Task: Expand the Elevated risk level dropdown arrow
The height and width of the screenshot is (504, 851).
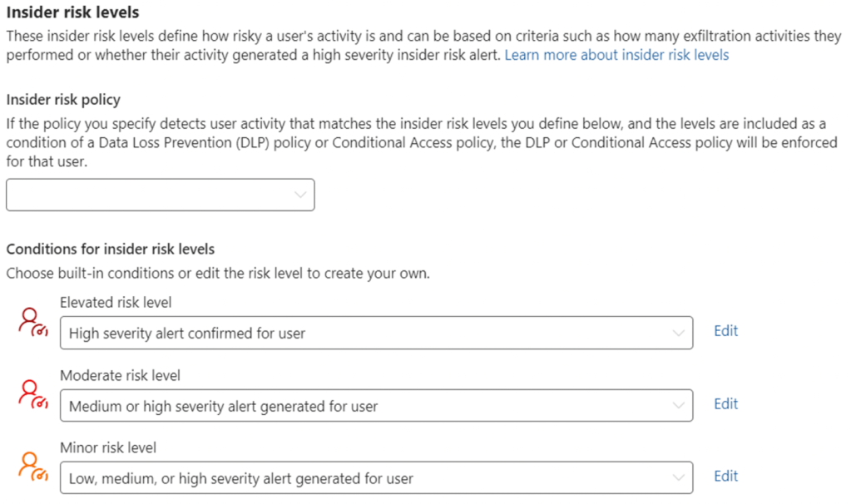Action: click(679, 333)
